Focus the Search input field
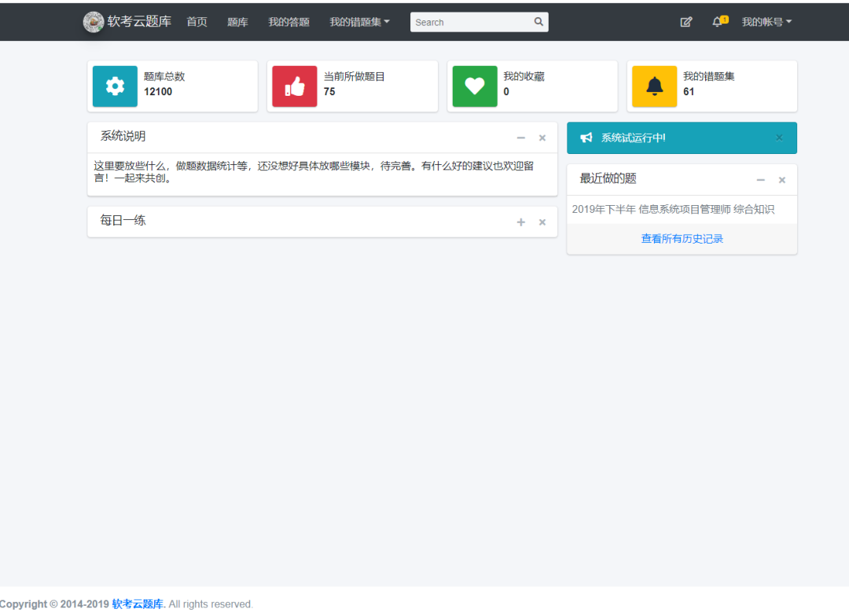The width and height of the screenshot is (849, 616). click(471, 22)
